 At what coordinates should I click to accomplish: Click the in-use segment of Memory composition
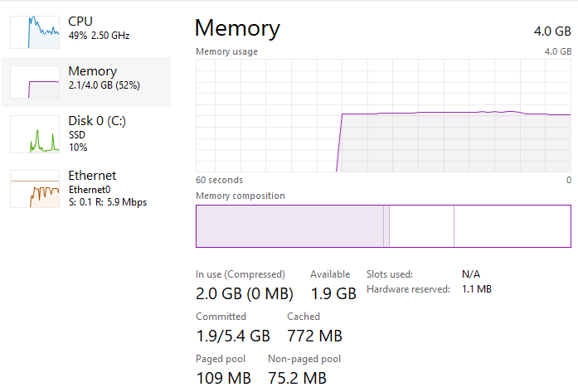(289, 226)
